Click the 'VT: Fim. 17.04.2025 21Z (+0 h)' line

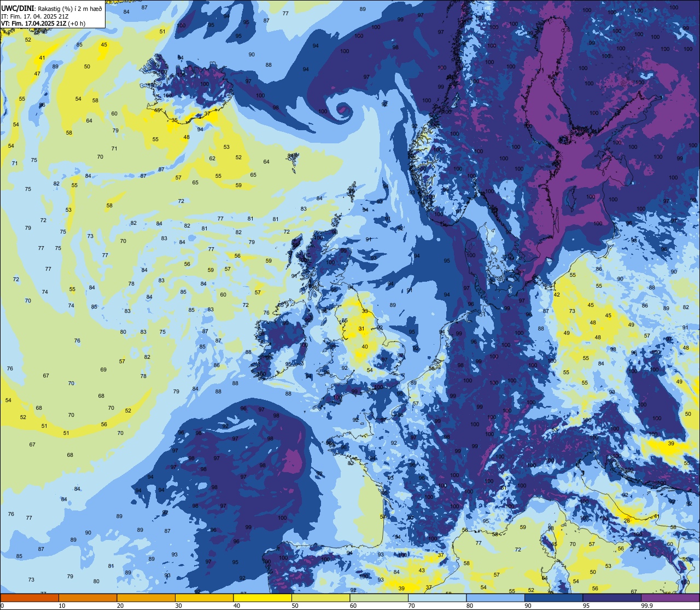pyautogui.click(x=43, y=24)
